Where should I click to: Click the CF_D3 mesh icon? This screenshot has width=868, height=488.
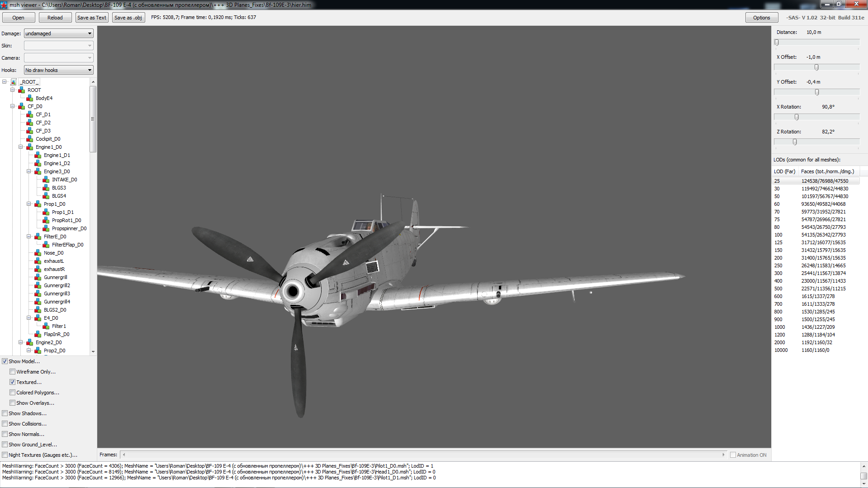tap(30, 131)
